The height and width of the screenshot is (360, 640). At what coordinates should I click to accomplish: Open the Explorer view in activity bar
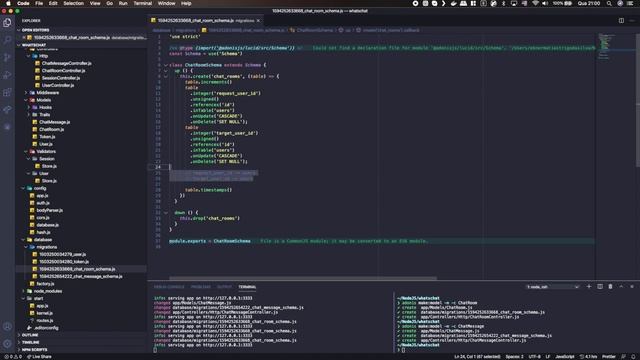[7, 22]
